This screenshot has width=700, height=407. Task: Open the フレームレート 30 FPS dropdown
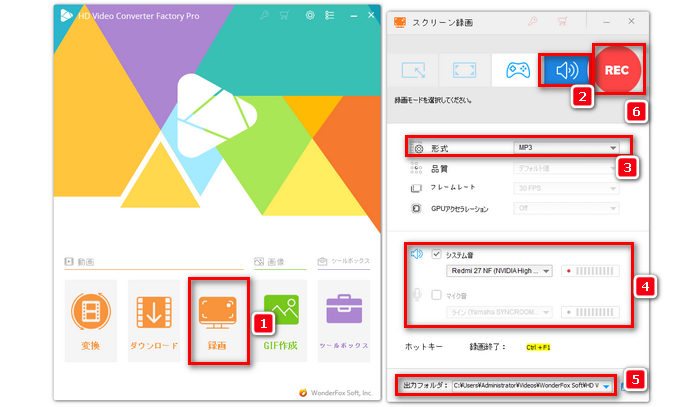566,188
